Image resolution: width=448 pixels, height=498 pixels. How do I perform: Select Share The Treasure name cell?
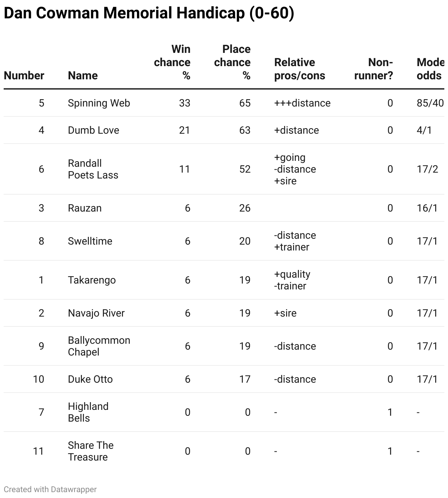coord(91,451)
